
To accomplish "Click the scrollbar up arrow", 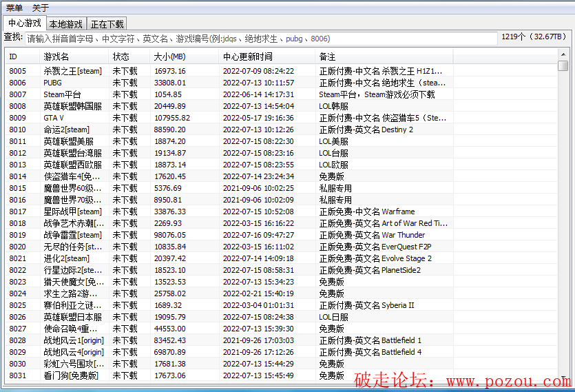I will click(563, 54).
